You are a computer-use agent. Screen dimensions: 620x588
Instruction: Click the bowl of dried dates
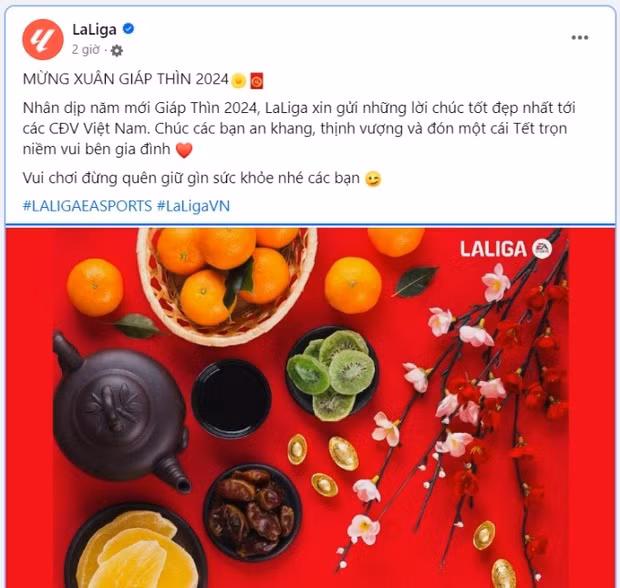point(252,512)
